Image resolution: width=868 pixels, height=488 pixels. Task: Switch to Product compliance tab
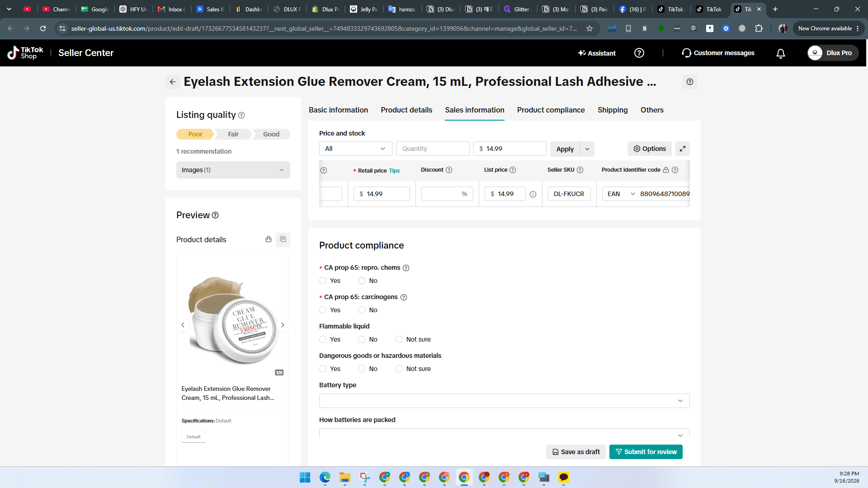point(551,110)
